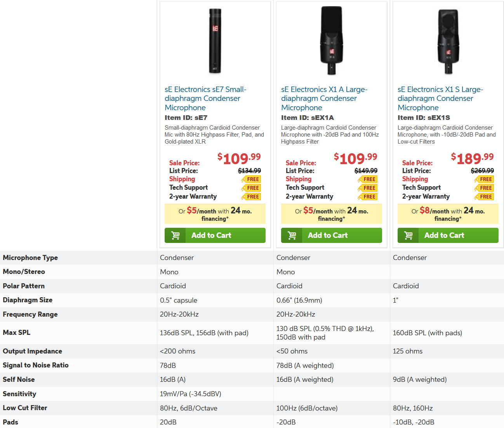Open the X1 S microphone product image
The height and width of the screenshot is (428, 504).
pos(448,42)
